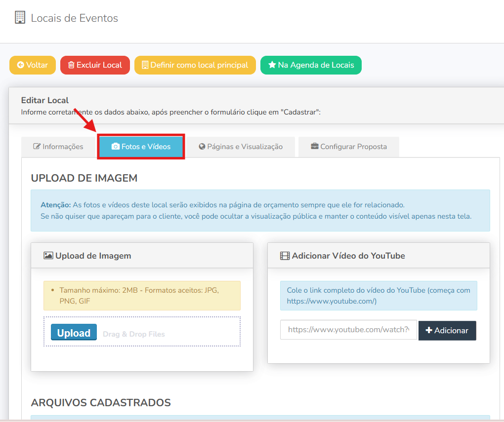This screenshot has width=504, height=422.
Task: Click the picture icon beside Upload de Imagem
Action: coord(48,256)
